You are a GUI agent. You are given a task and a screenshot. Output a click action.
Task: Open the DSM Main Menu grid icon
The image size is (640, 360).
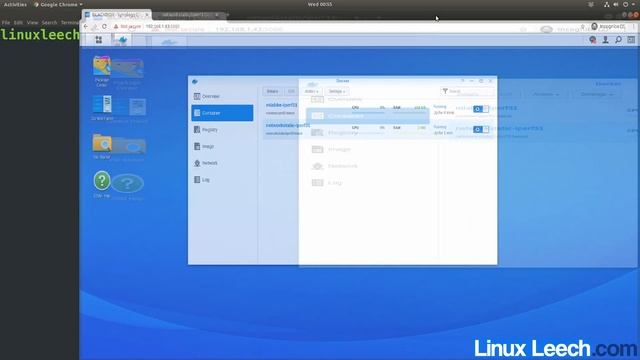tap(99, 40)
